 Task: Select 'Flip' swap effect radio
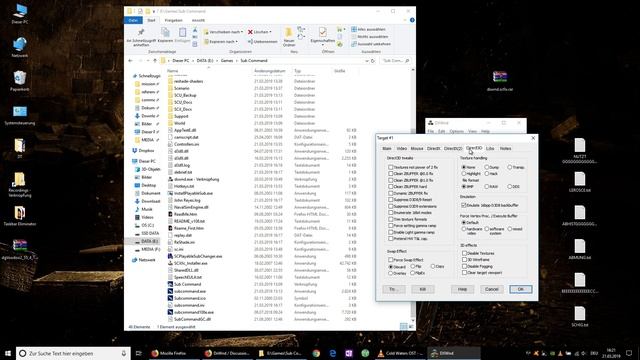coord(413,266)
